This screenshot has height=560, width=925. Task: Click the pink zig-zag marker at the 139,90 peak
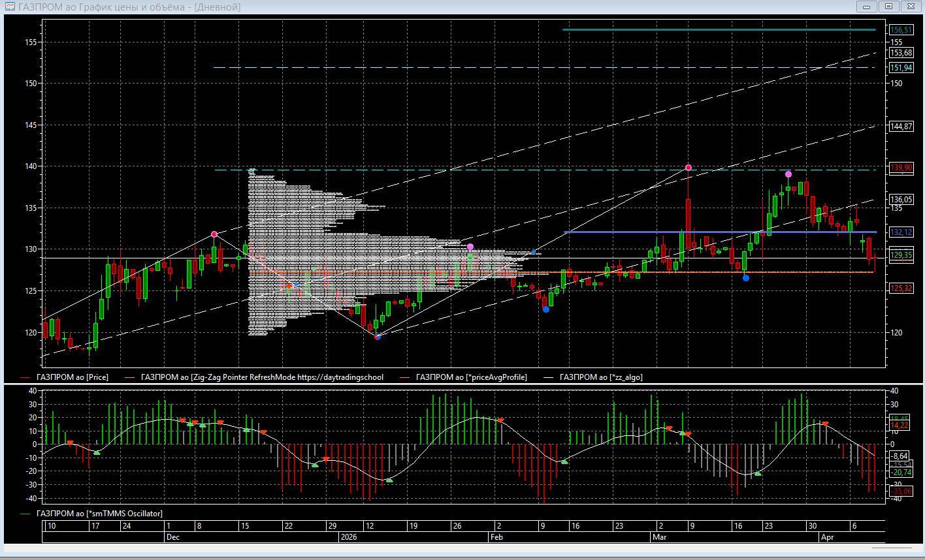(x=689, y=168)
